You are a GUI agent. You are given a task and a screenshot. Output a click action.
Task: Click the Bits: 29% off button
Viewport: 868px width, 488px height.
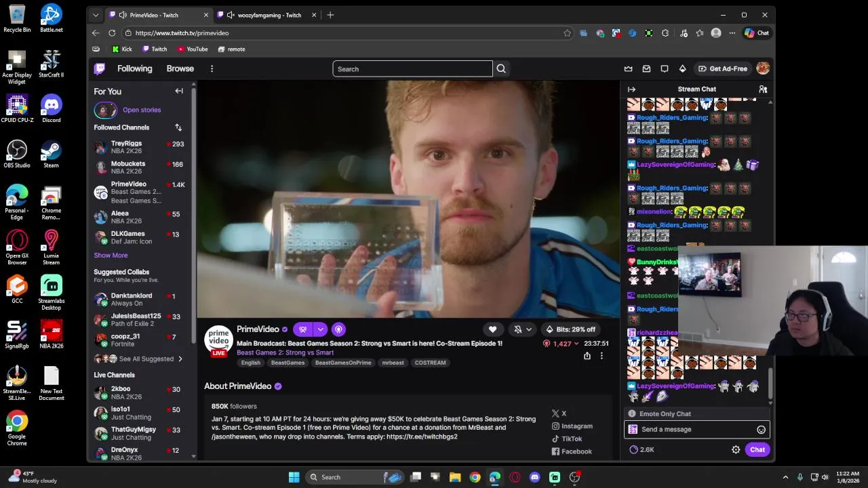click(570, 329)
